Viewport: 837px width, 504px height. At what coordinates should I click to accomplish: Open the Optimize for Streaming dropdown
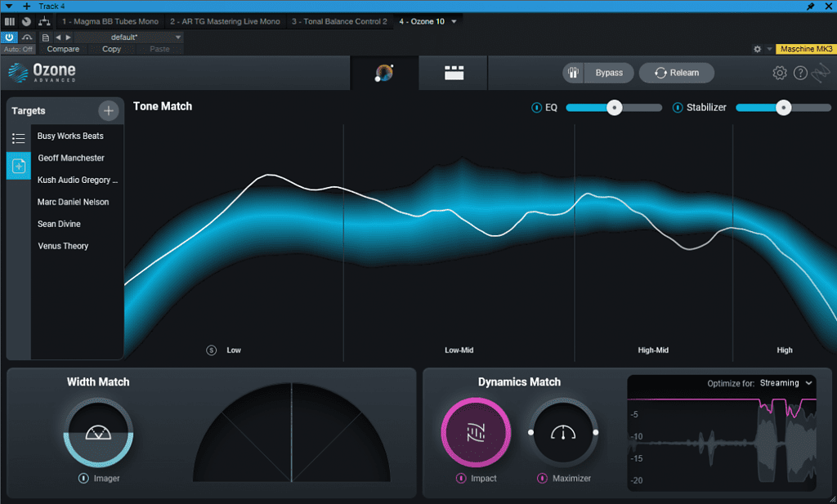[x=786, y=383]
